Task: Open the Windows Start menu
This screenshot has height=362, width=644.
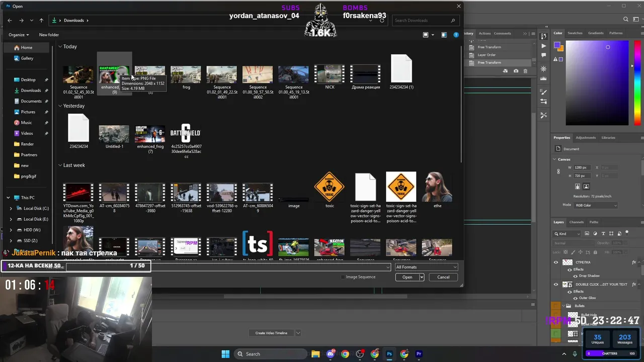Action: pos(225,354)
